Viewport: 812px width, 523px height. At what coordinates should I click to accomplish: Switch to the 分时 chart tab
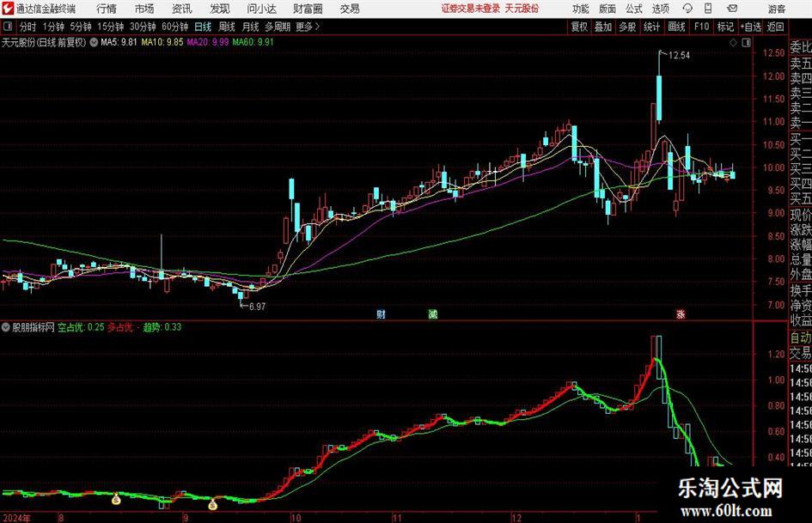pos(28,27)
